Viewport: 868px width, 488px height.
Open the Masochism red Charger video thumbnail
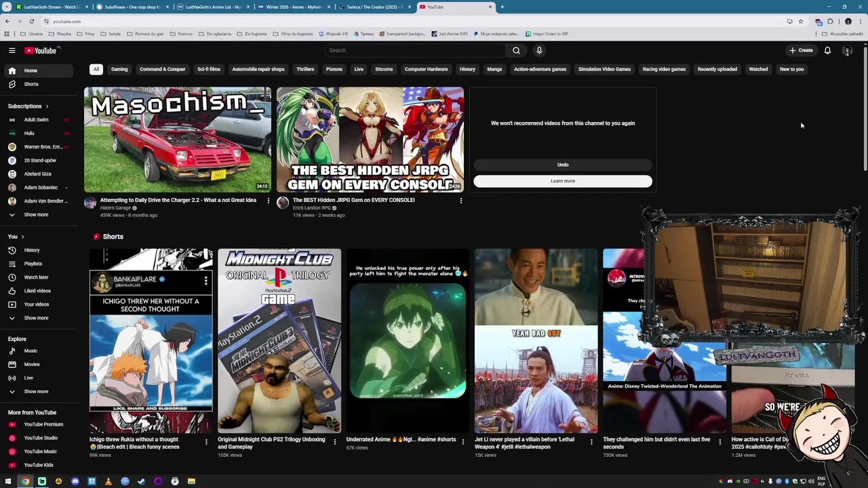(x=178, y=140)
